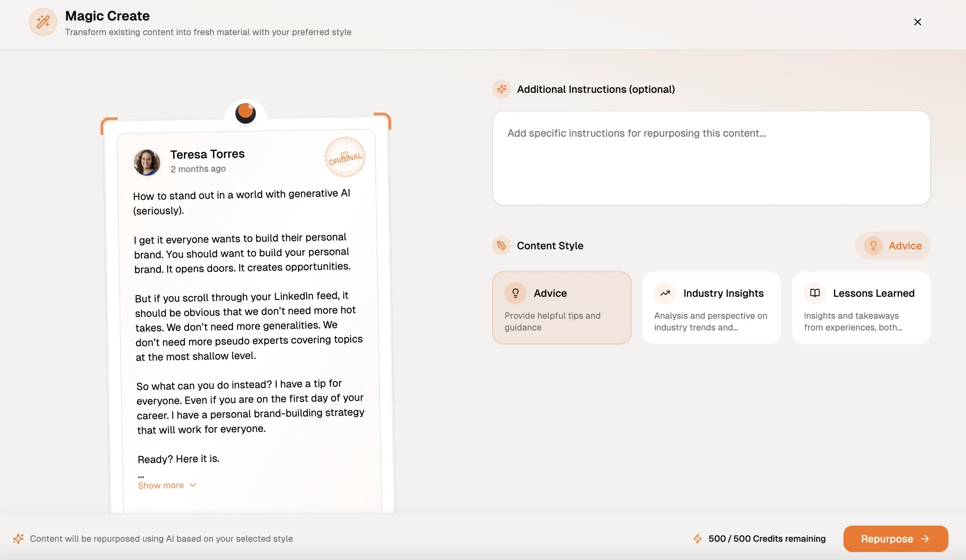The image size is (966, 560).
Task: Click the Show more chevron arrow
Action: pyautogui.click(x=193, y=485)
